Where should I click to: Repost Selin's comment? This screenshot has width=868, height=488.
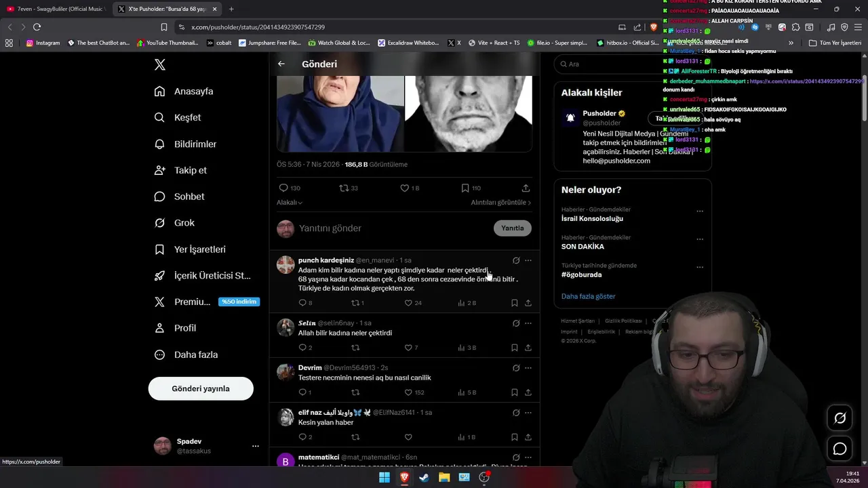[x=355, y=348]
